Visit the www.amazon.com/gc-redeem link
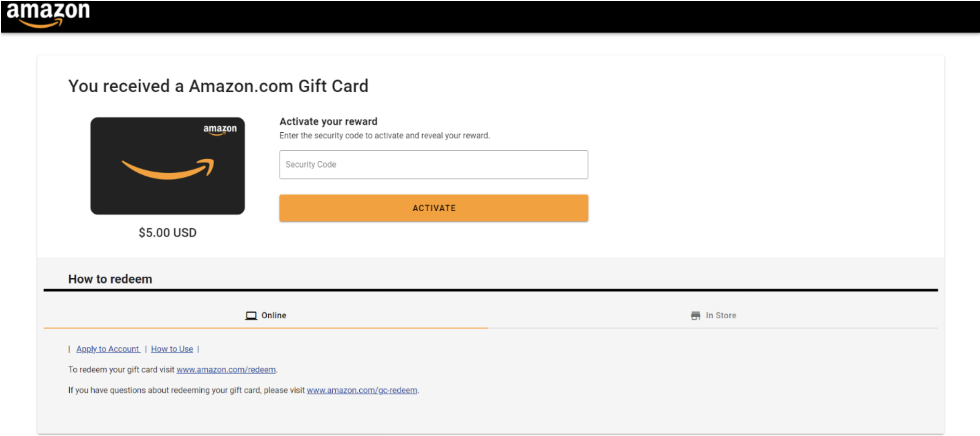The height and width of the screenshot is (436, 980). point(362,390)
